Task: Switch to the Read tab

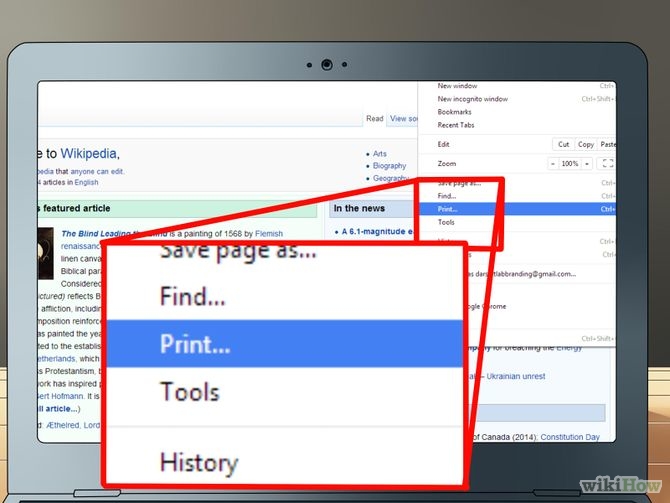Action: pyautogui.click(x=374, y=118)
